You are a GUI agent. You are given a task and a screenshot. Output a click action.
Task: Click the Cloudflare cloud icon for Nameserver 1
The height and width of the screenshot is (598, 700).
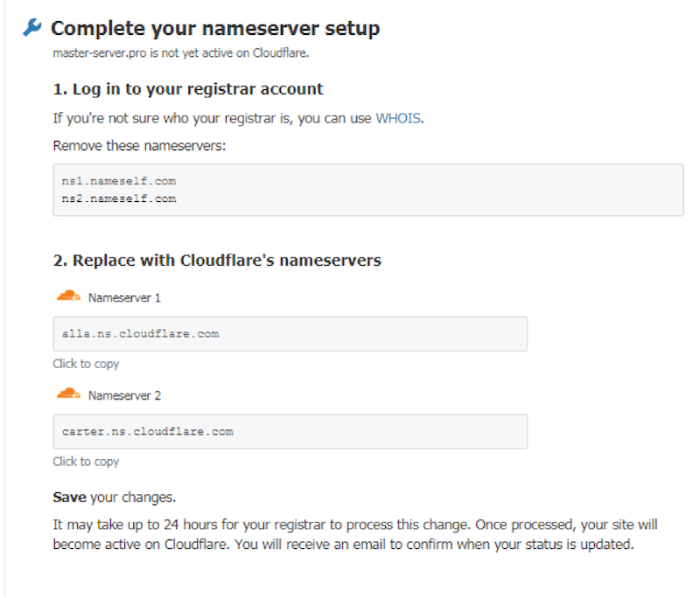[x=68, y=296]
